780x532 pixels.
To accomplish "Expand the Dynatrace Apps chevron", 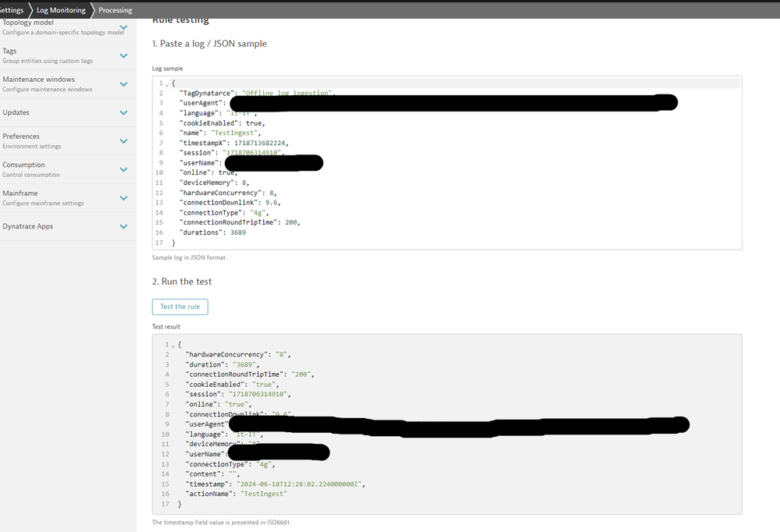I will pyautogui.click(x=123, y=226).
